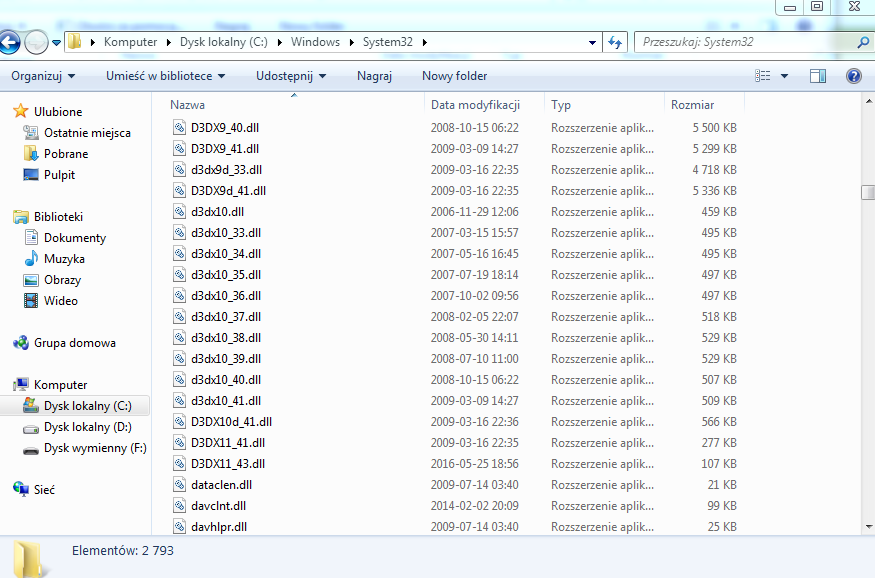Click the d3dx10_34.dll file icon

coord(179,254)
